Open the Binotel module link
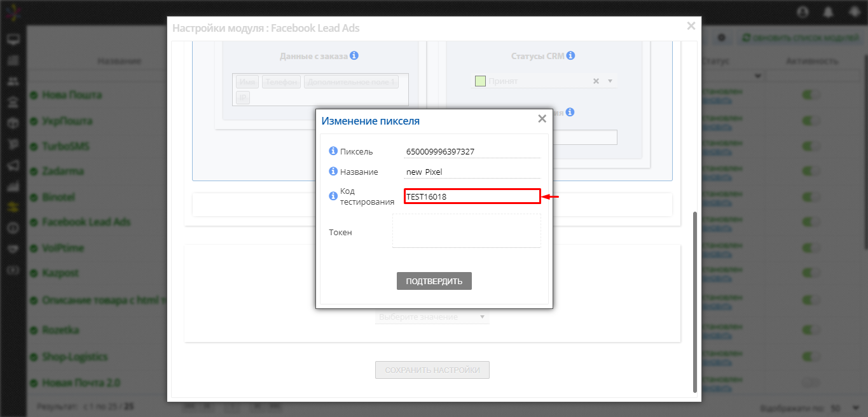Viewport: 868px width, 417px height. coord(59,197)
